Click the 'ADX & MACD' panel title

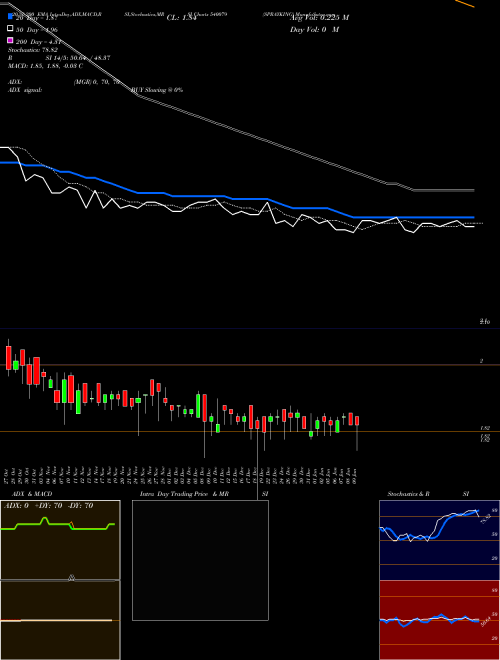coord(32,494)
